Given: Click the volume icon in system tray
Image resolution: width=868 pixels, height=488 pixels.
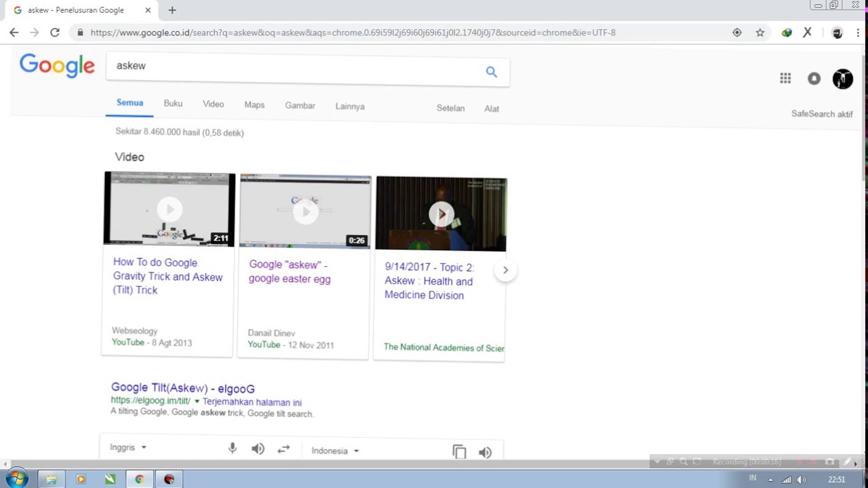Looking at the screenshot, I should pyautogui.click(x=802, y=480).
